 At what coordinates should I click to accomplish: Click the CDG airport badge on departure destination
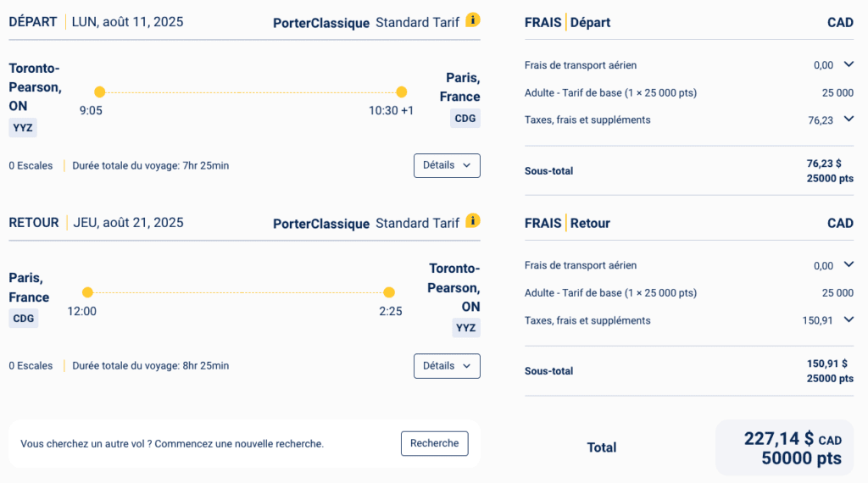tap(465, 119)
